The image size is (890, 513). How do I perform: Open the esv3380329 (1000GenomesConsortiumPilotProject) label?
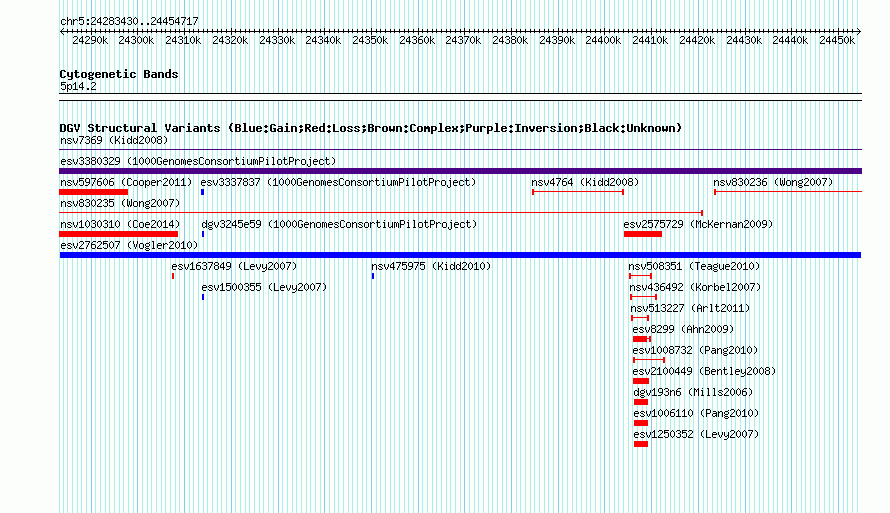(198, 161)
